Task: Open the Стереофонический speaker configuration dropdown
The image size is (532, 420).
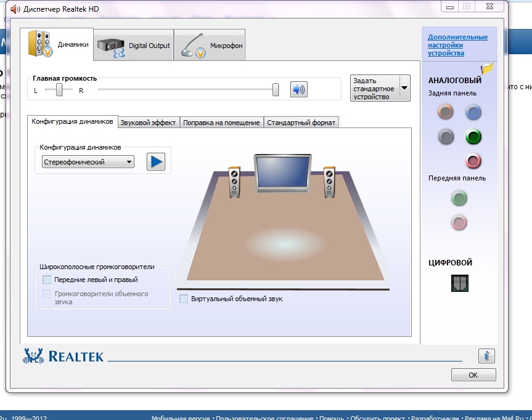Action: pyautogui.click(x=88, y=162)
